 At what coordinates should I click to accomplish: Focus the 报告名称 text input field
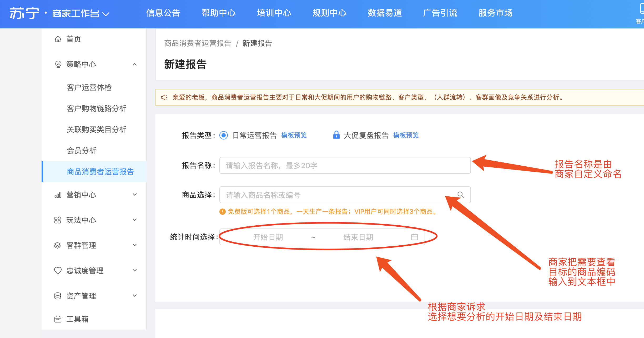click(x=345, y=166)
